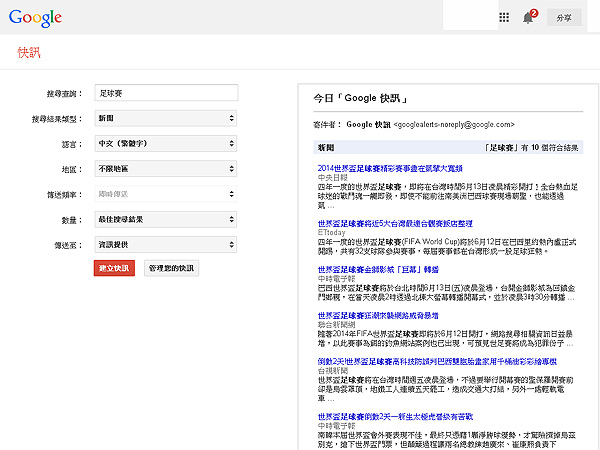Open the headline about 5大台灣最適合觀賽飯店
The width and height of the screenshot is (600, 450).
pos(394,223)
